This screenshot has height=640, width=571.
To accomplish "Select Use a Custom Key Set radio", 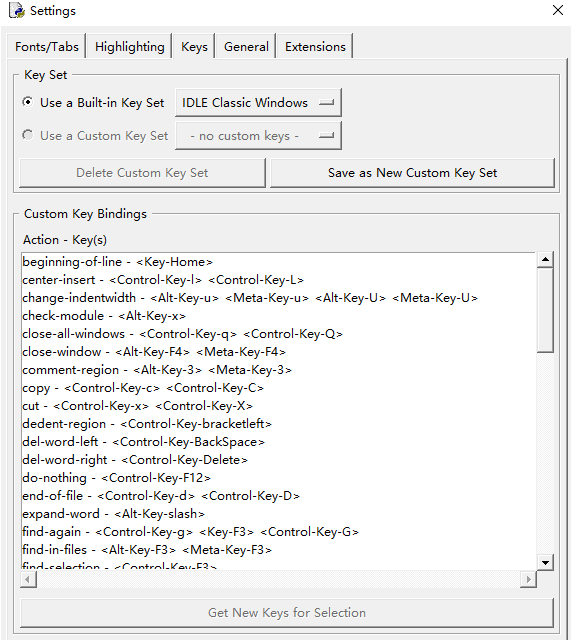I will pos(28,135).
